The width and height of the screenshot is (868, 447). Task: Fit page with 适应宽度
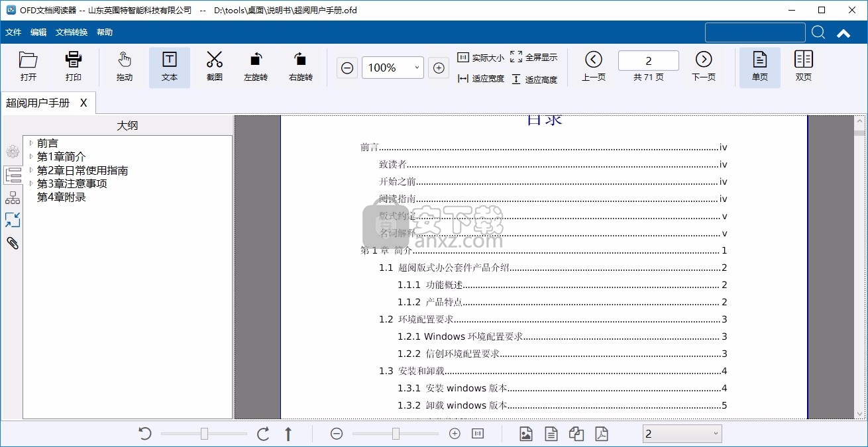point(481,79)
